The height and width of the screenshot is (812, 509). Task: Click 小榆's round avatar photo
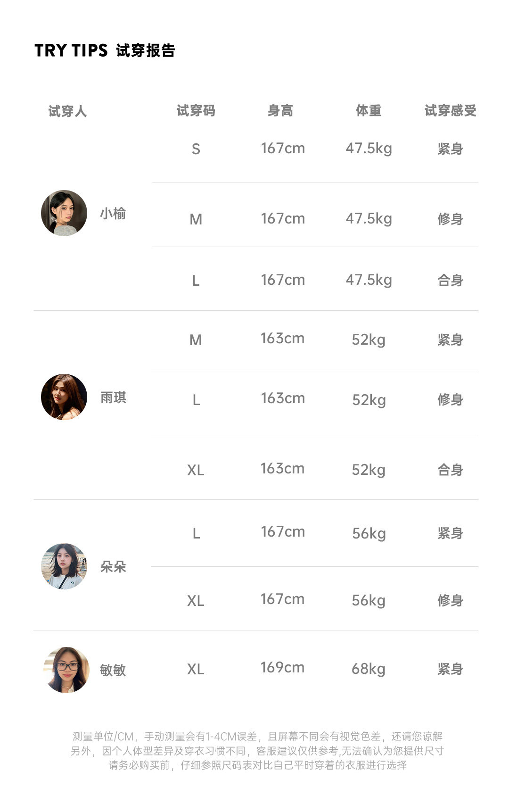pos(64,213)
